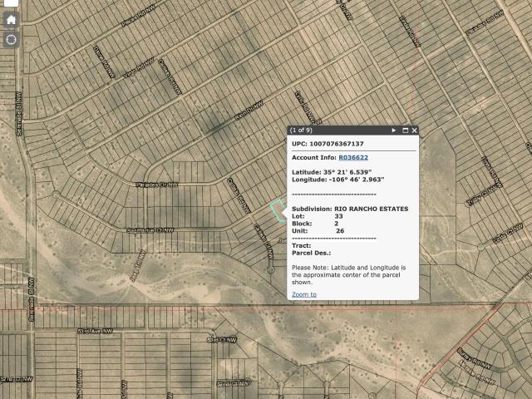Click the popup title bar (1 of 9)
532x399 pixels.
pyautogui.click(x=352, y=131)
